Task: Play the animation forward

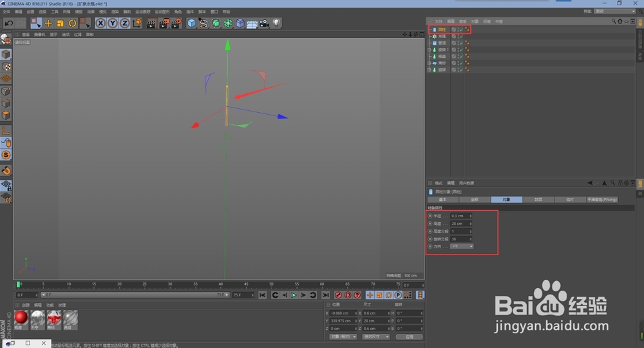Action: tap(294, 295)
